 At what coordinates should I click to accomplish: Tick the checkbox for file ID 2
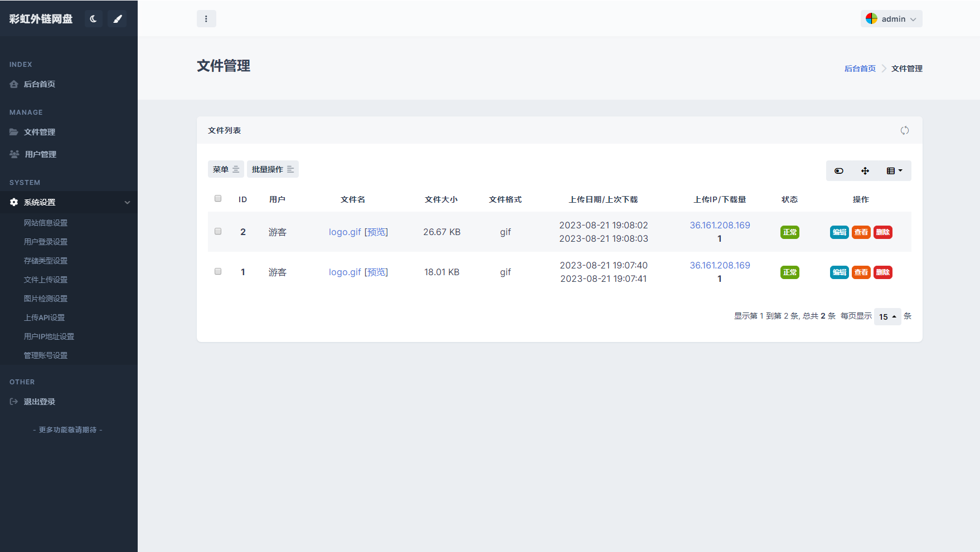click(x=217, y=231)
